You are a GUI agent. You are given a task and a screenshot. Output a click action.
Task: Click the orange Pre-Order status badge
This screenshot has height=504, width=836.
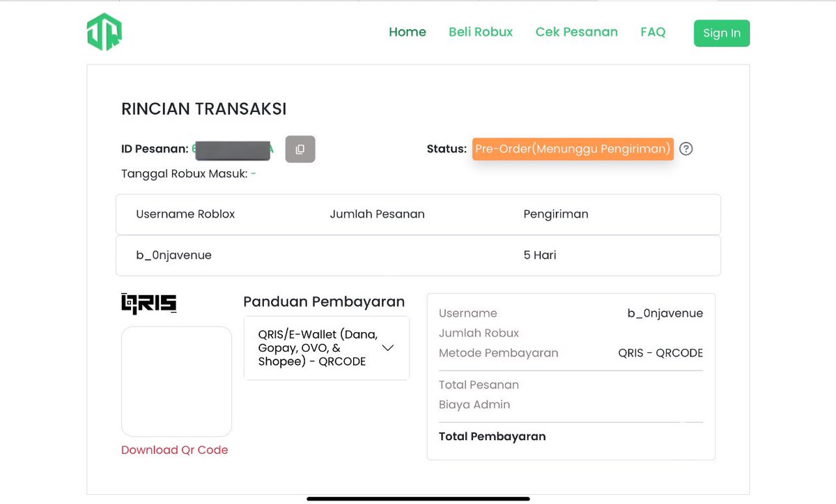(x=572, y=148)
